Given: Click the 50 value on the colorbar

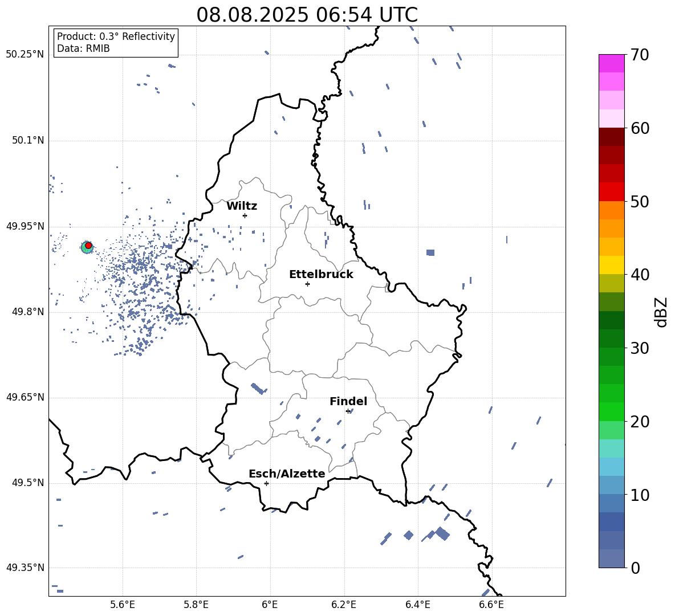Looking at the screenshot, I should coord(640,201).
